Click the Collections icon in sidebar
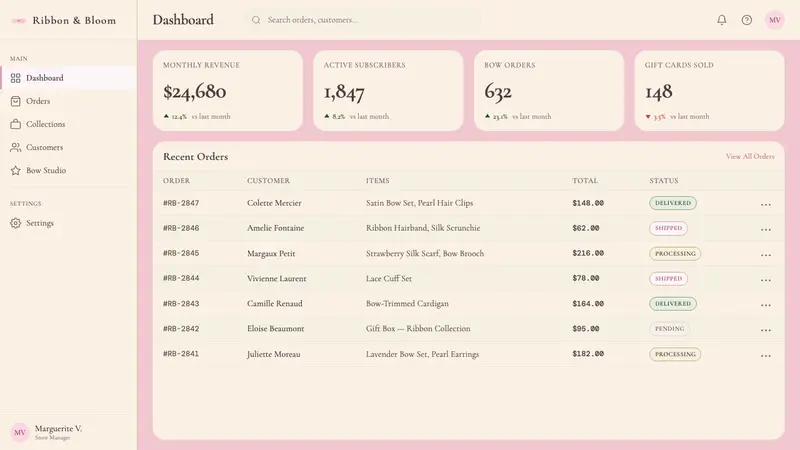This screenshot has width=800, height=450. pos(16,124)
